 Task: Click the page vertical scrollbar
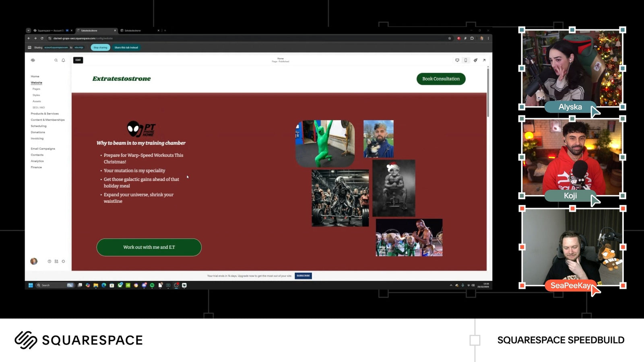tap(488, 93)
